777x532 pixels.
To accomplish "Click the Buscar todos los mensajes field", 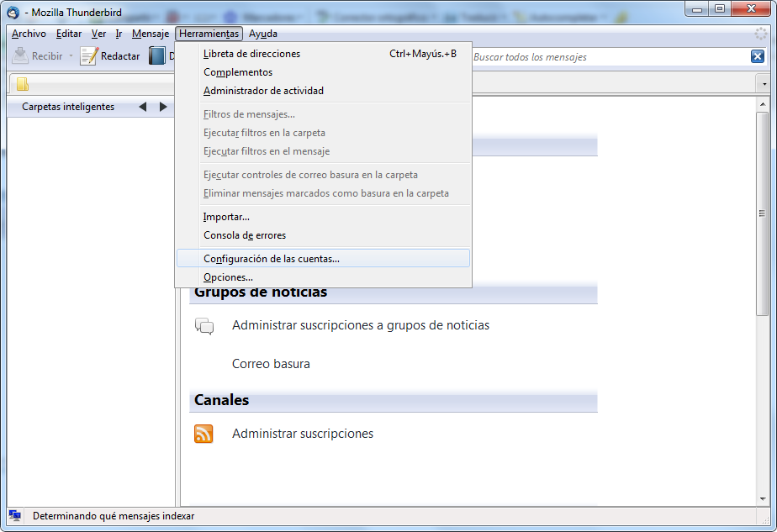I will pos(610,57).
